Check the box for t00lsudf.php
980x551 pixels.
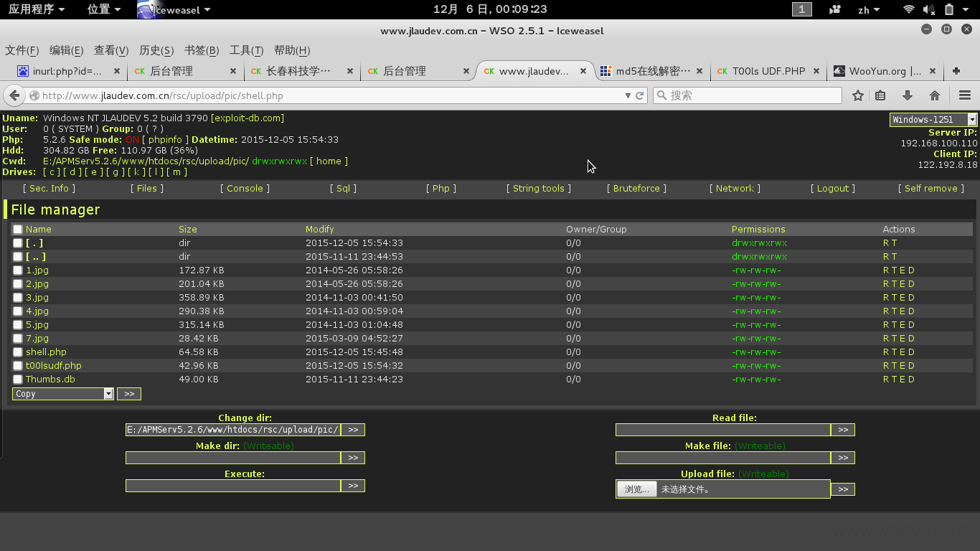coord(17,366)
